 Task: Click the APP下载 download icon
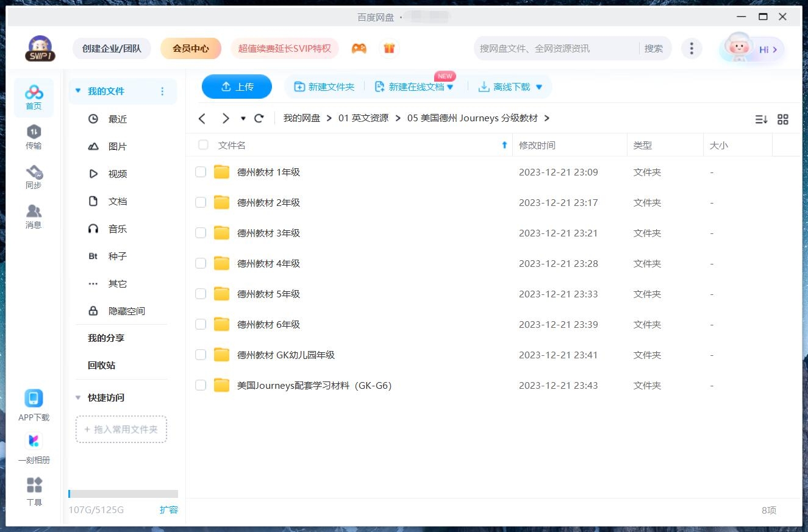pos(34,403)
